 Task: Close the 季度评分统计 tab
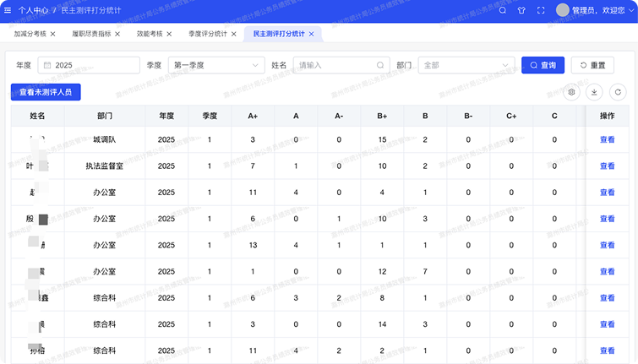(234, 34)
